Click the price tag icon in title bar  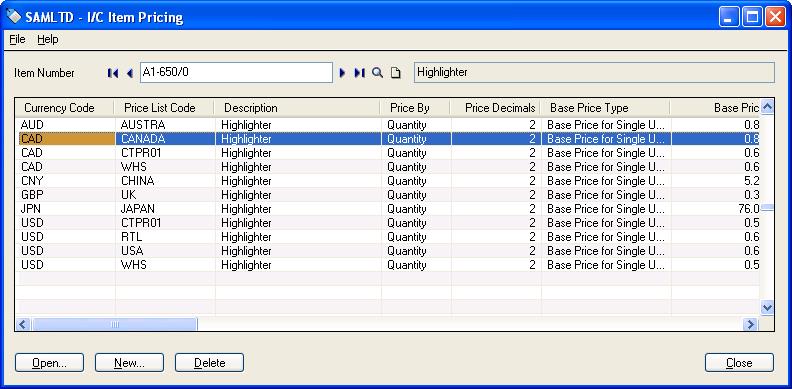(x=14, y=17)
